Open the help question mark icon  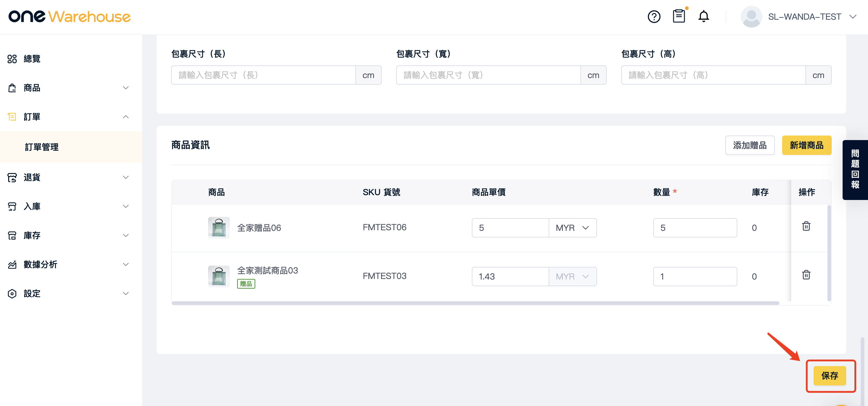pos(654,17)
